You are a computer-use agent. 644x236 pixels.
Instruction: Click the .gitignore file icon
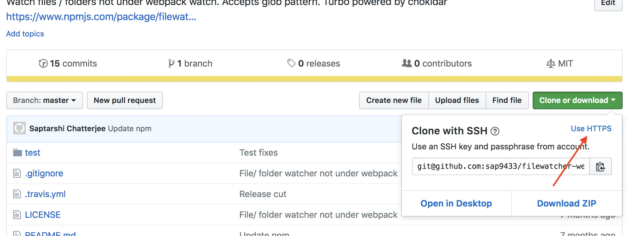(17, 173)
